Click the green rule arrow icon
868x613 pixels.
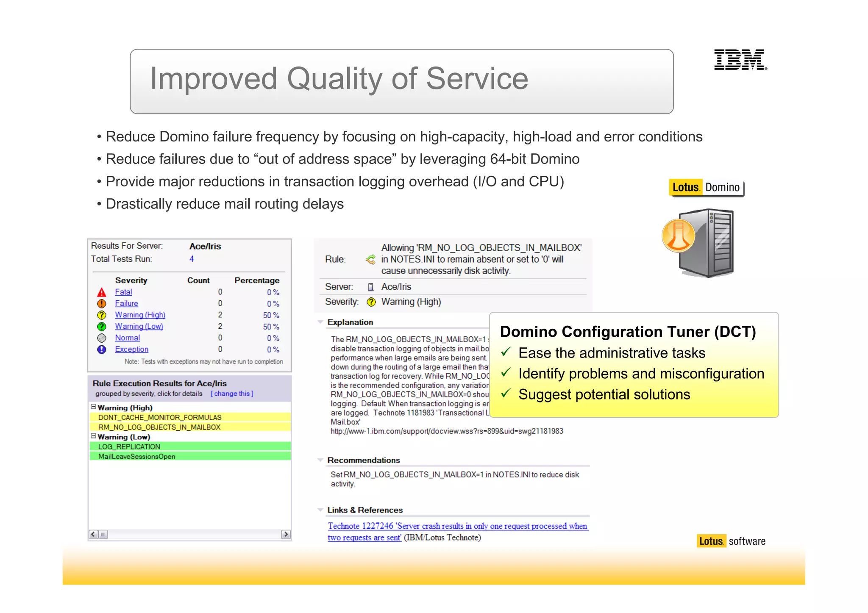point(370,260)
